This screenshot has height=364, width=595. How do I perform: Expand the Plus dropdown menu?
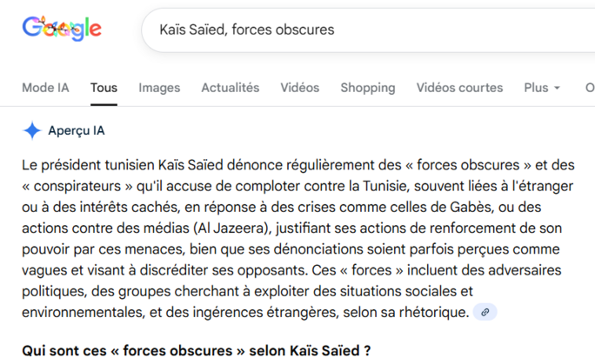[542, 88]
